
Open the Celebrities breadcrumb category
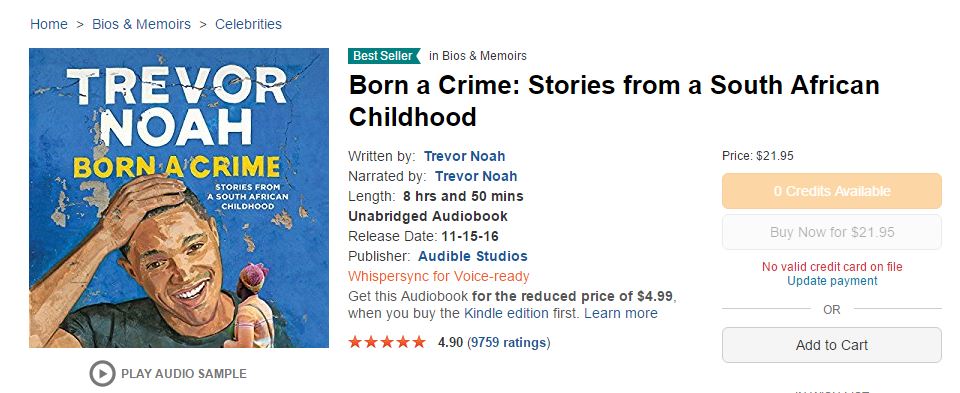point(249,24)
